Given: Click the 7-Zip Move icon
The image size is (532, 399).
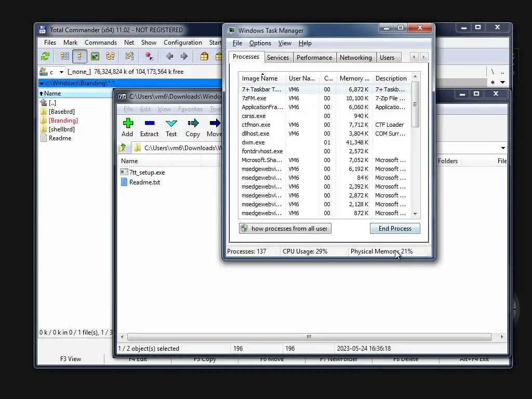Looking at the screenshot, I should coord(215,127).
